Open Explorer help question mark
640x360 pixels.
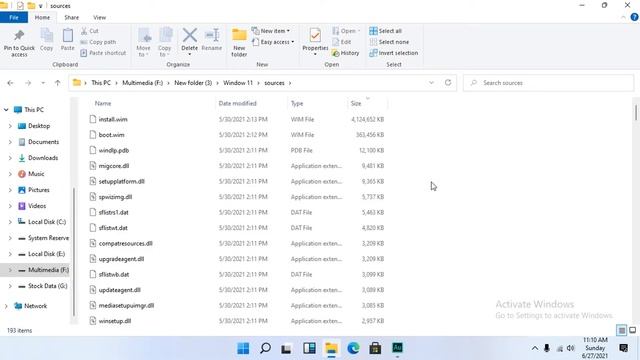pos(634,17)
